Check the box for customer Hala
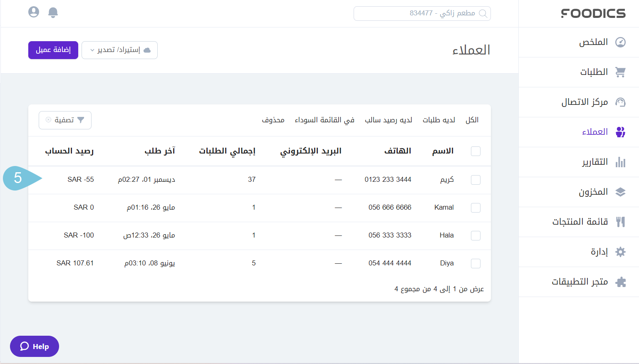The width and height of the screenshot is (639, 364). point(476,235)
